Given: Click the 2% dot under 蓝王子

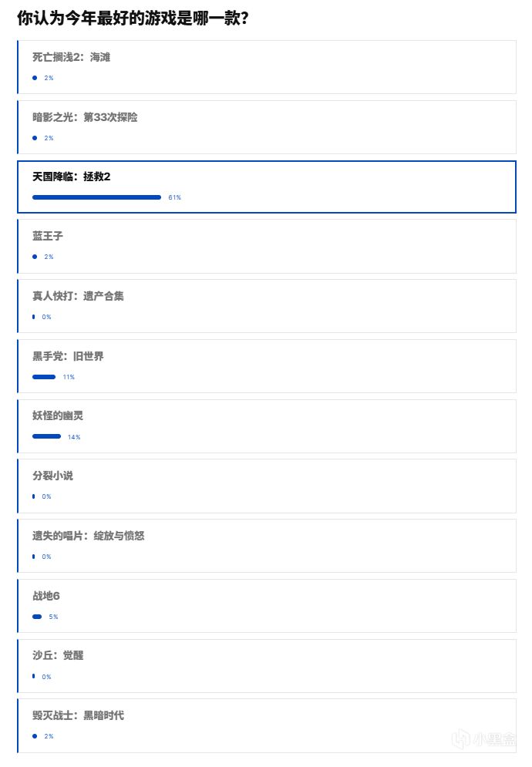Looking at the screenshot, I should point(35,257).
